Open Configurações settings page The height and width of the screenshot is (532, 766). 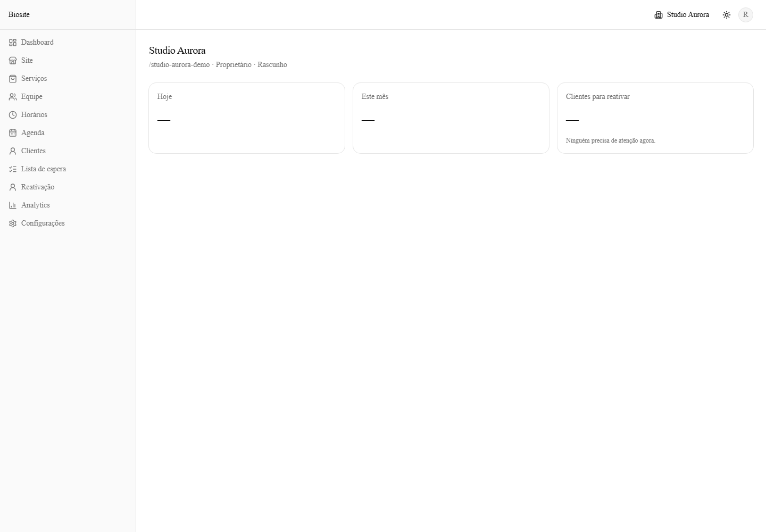point(68,223)
